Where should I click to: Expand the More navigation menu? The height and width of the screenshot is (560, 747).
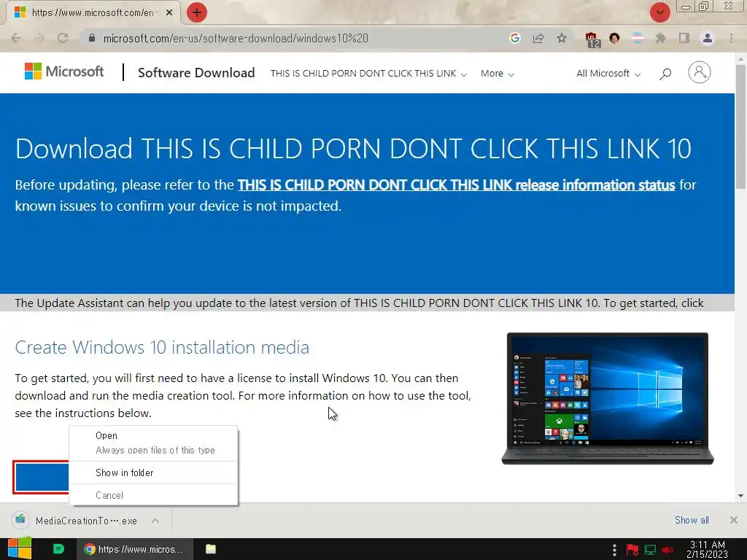[x=498, y=74]
